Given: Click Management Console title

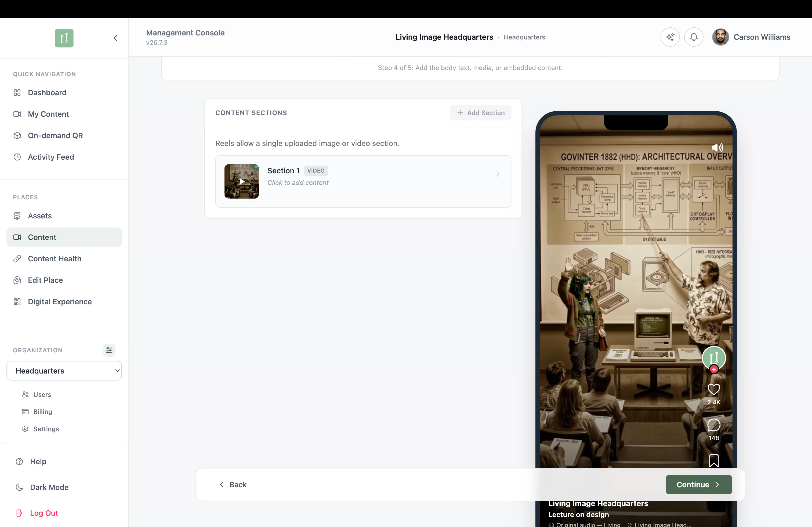Looking at the screenshot, I should [185, 33].
